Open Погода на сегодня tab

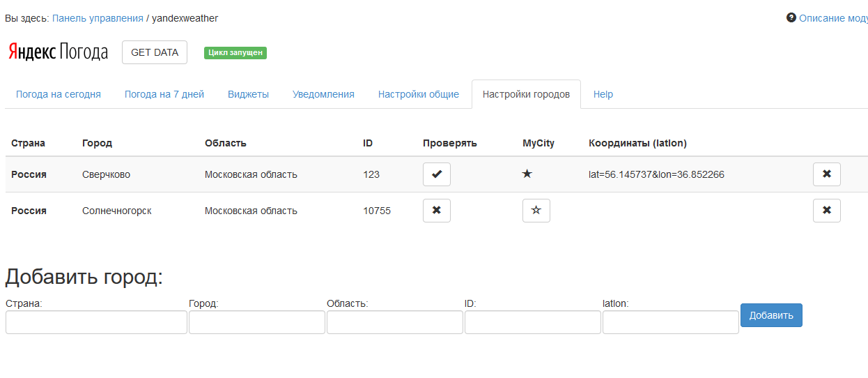(x=59, y=94)
